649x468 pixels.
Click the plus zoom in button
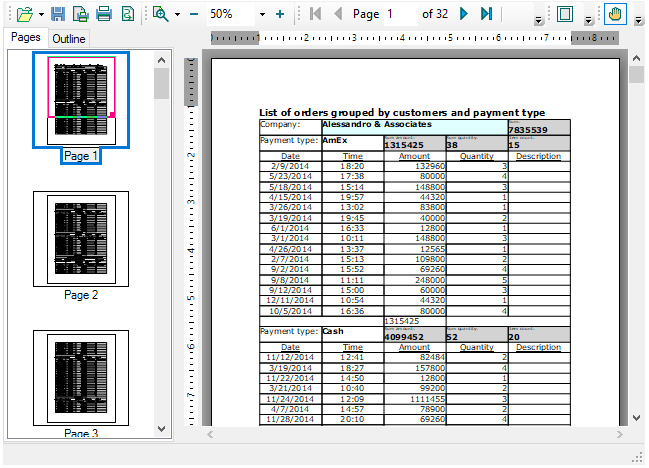click(279, 15)
